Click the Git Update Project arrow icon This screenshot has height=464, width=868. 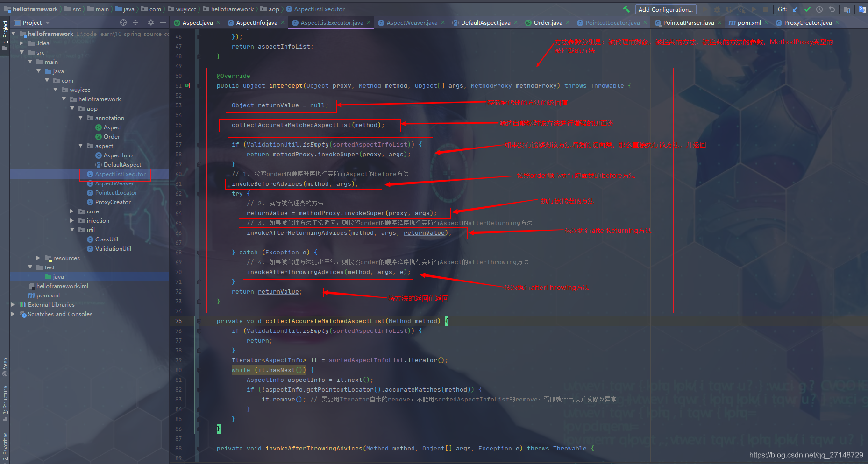[795, 9]
